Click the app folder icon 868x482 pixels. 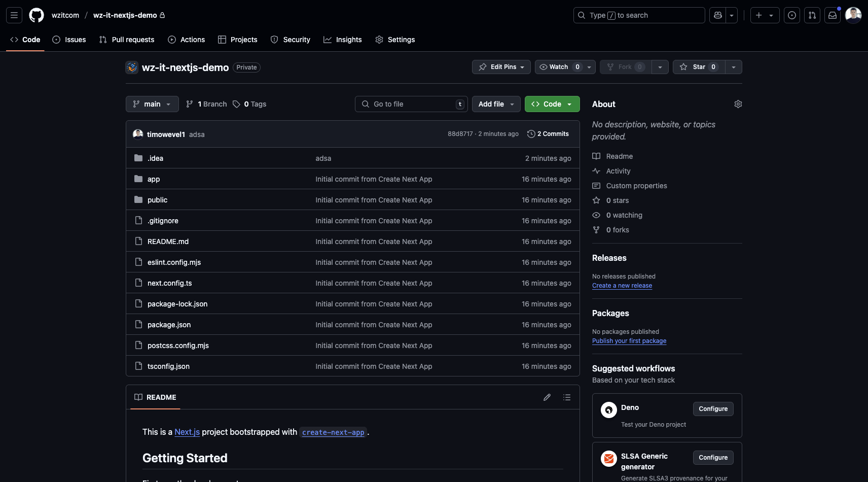[x=138, y=179]
